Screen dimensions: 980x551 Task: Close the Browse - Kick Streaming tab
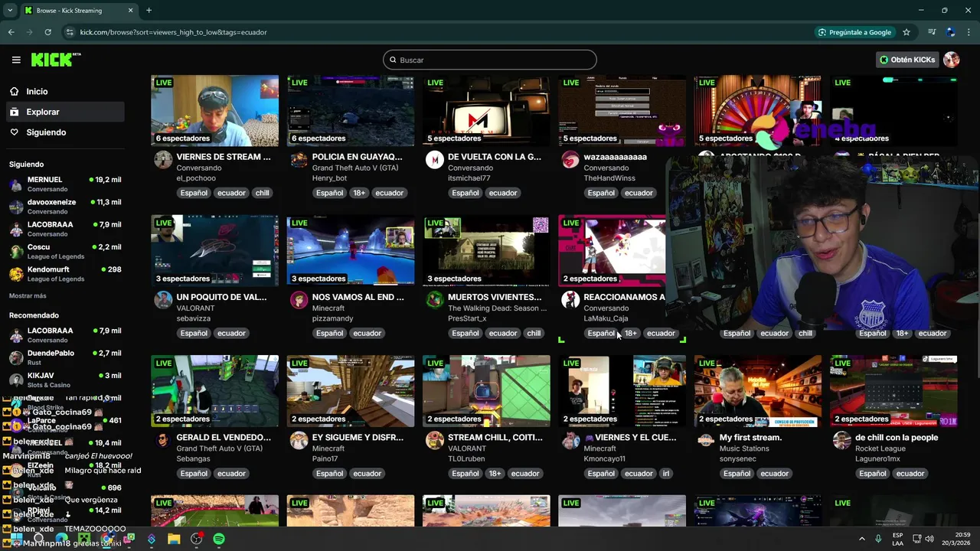[130, 11]
